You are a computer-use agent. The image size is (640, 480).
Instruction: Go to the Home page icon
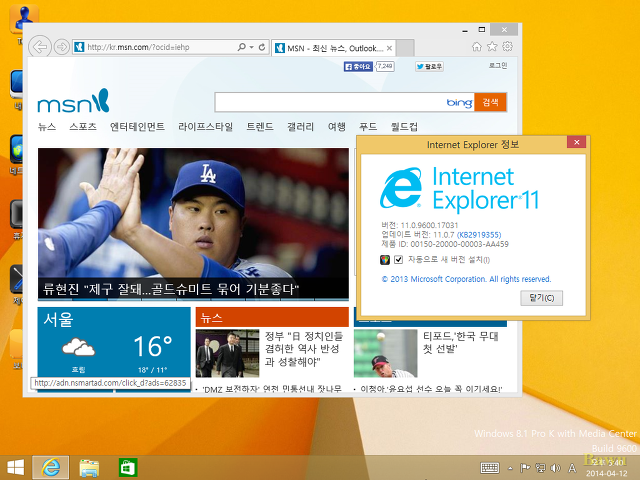[477, 47]
